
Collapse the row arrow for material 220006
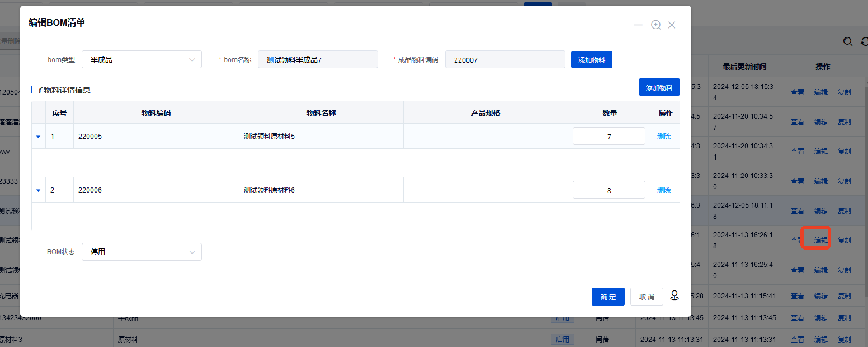[x=39, y=190]
